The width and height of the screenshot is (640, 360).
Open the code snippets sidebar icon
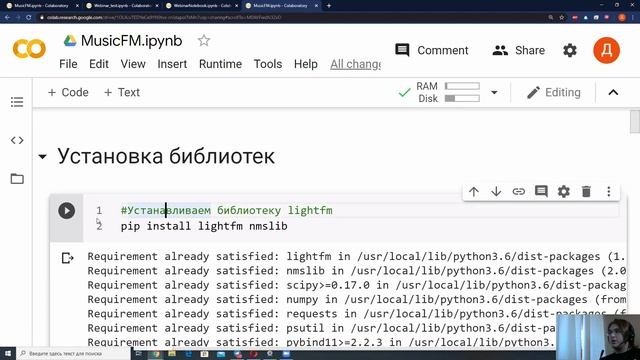pos(17,140)
